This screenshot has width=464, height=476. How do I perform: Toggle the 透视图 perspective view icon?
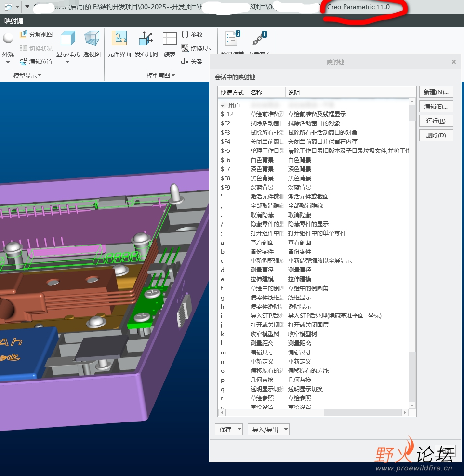tap(92, 39)
